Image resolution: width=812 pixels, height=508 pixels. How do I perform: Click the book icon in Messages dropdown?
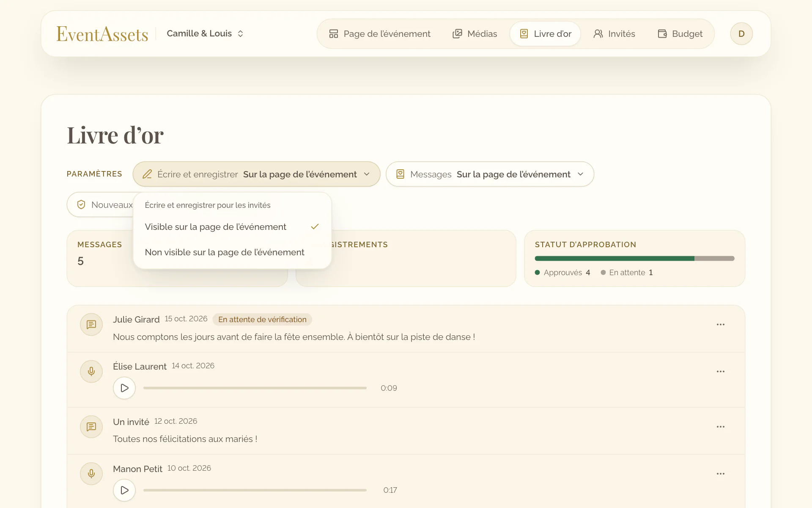tap(400, 174)
